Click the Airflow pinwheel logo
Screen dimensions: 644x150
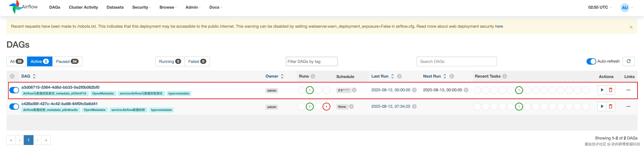point(15,7)
